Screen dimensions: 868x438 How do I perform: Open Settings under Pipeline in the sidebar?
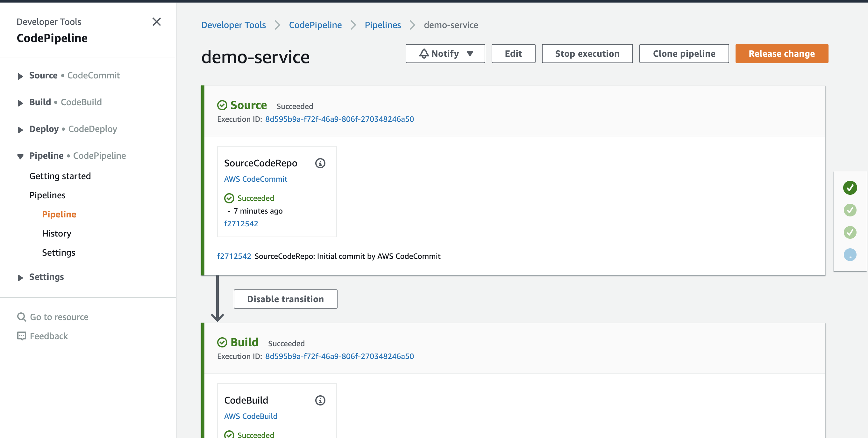tap(59, 253)
